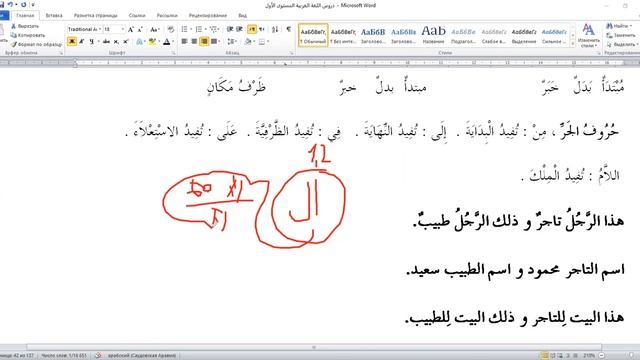Click the Increase Indent icon
Image resolution: width=640 pixels, height=360 pixels.
[240, 29]
